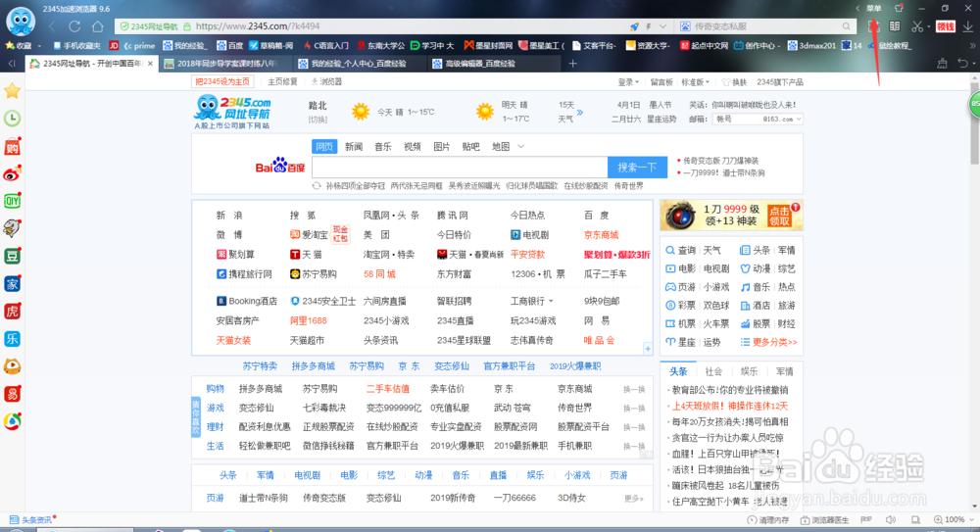Click the browser search box 传奇变态私服
Viewport: 980px width, 532px height.
765,26
